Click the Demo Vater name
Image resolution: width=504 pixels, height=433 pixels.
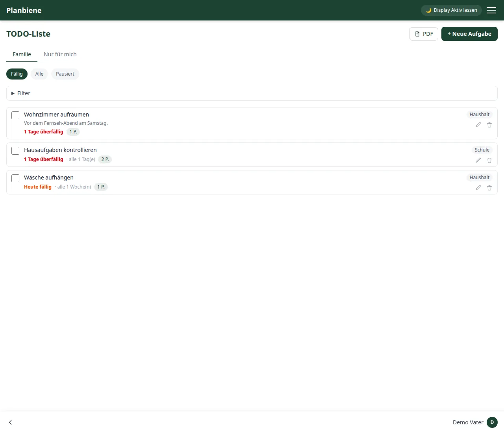tap(468, 422)
